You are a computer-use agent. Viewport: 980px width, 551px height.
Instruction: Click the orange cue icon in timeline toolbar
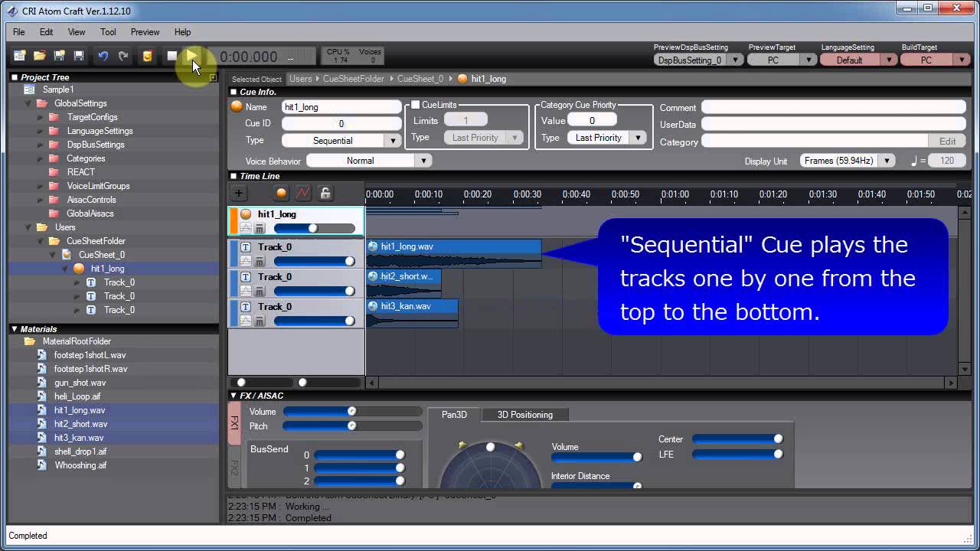(x=281, y=194)
